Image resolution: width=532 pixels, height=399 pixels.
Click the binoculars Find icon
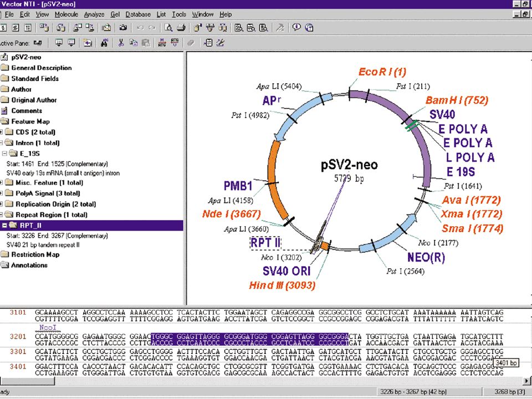pos(105,43)
